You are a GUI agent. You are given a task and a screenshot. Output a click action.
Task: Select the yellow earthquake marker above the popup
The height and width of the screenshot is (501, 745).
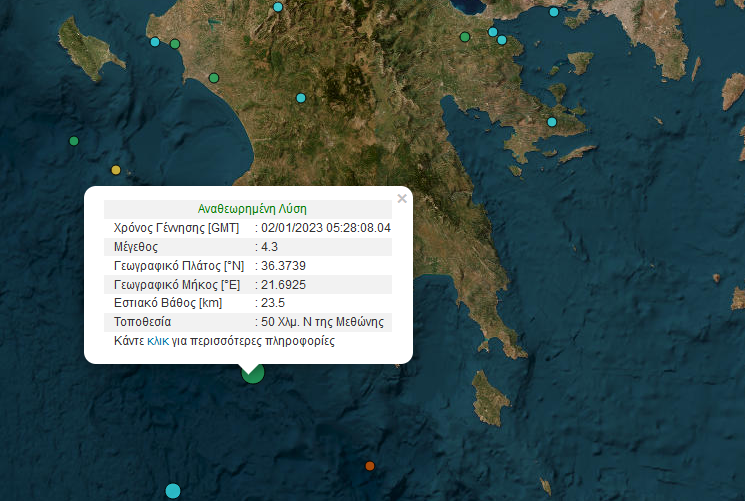coord(116,170)
